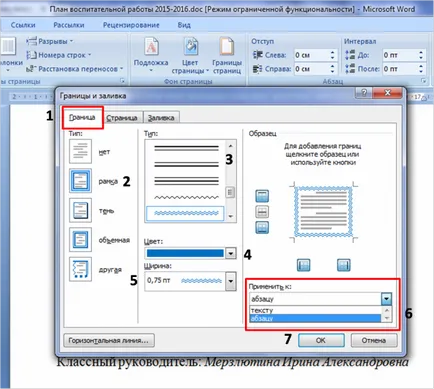Switch to the Страница tab
The width and height of the screenshot is (434, 389).
pos(122,118)
